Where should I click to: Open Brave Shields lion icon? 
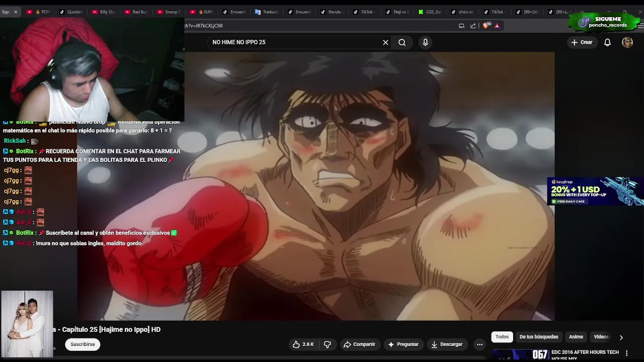(486, 26)
